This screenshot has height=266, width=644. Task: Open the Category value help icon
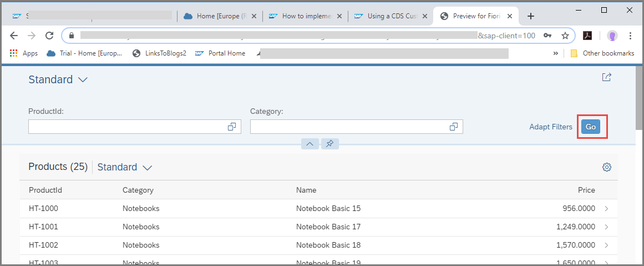(454, 127)
